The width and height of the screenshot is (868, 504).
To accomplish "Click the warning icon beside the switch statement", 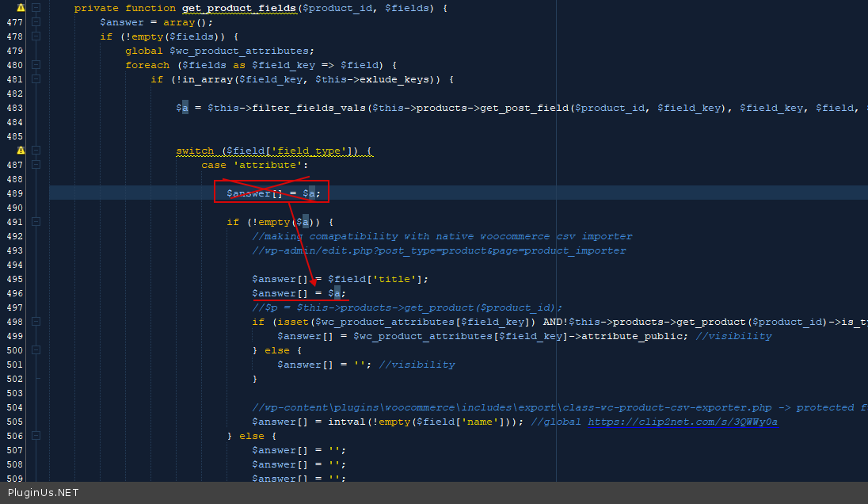I will coord(21,151).
